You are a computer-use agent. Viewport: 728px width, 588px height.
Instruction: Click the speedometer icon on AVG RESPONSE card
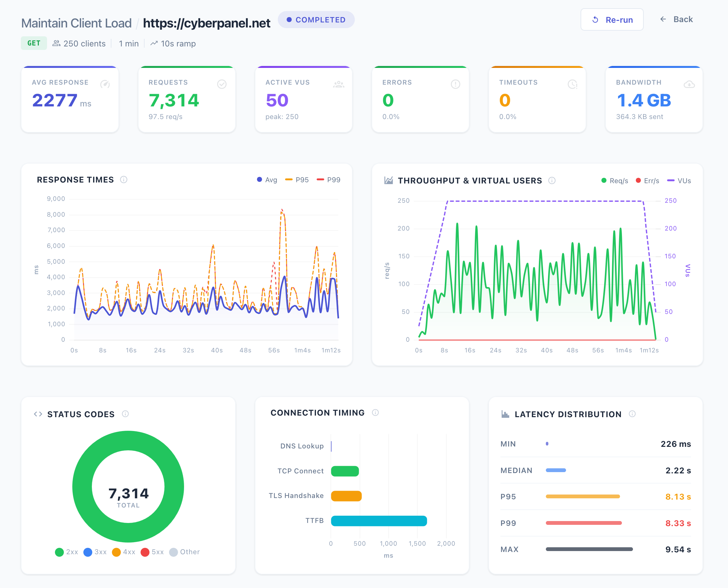(x=106, y=84)
